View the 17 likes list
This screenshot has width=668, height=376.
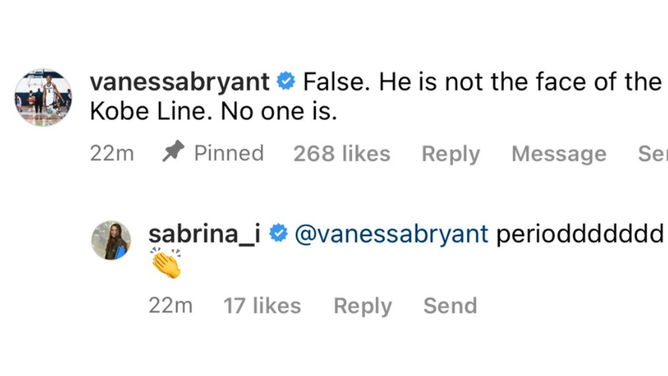tap(262, 306)
